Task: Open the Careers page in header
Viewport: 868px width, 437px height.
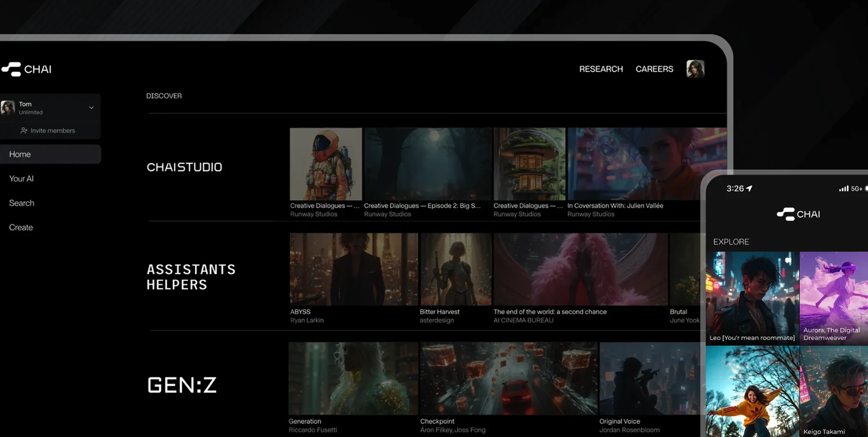Action: pyautogui.click(x=654, y=69)
